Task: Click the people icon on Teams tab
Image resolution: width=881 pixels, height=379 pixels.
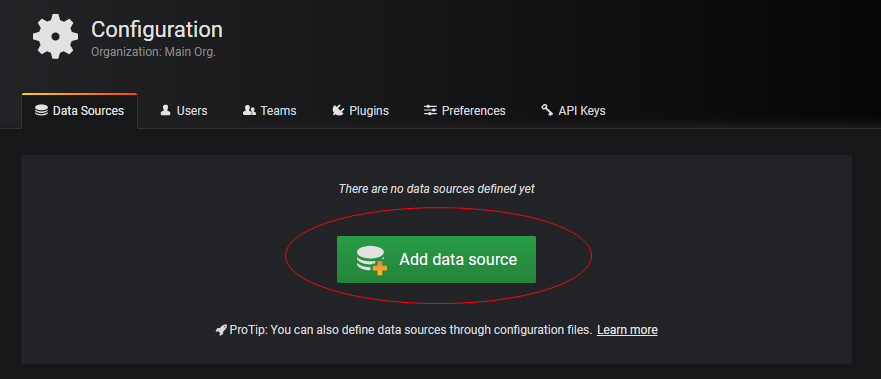Action: 249,110
